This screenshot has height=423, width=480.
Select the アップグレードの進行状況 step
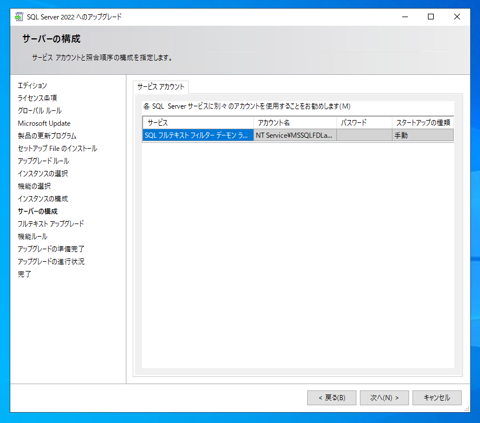[51, 262]
